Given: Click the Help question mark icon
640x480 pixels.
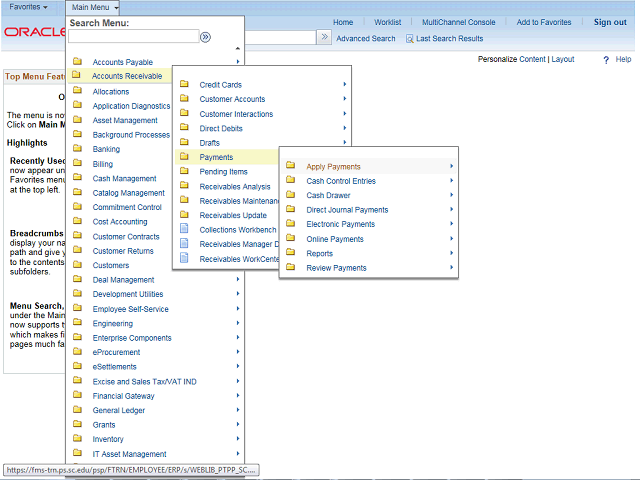Looking at the screenshot, I should (606, 60).
